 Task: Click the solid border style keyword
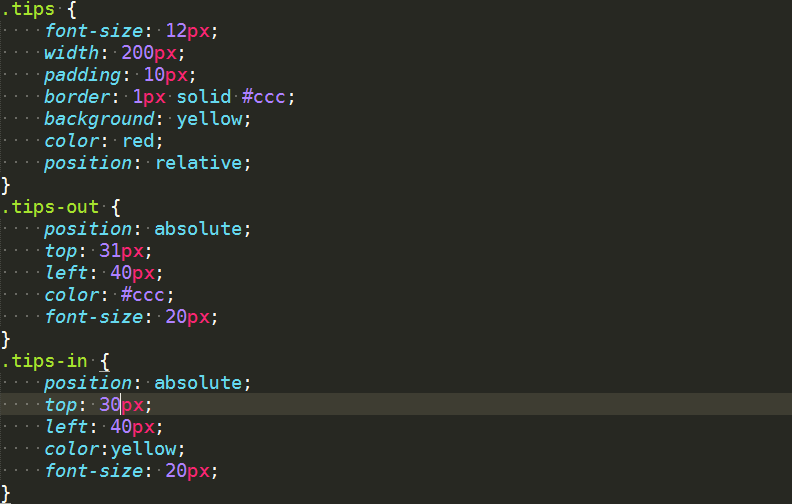click(204, 97)
